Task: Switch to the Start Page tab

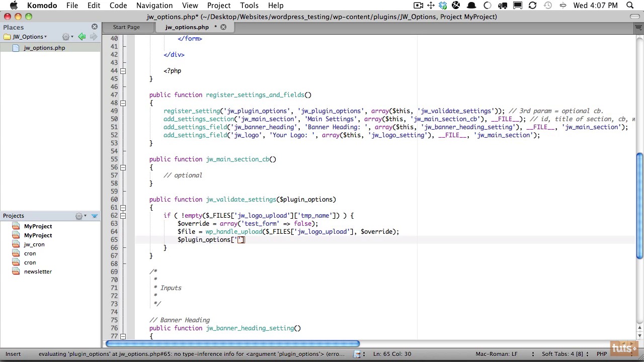Action: (126, 27)
